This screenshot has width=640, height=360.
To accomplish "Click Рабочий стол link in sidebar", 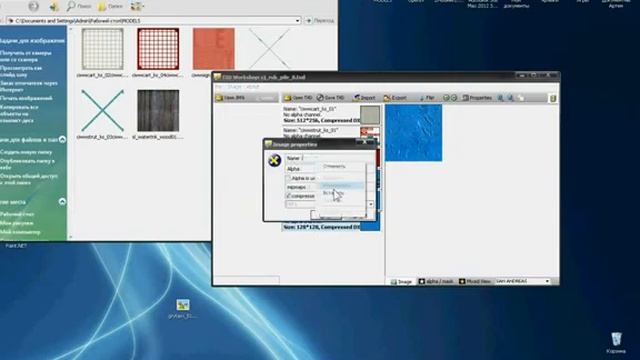I will (x=17, y=214).
